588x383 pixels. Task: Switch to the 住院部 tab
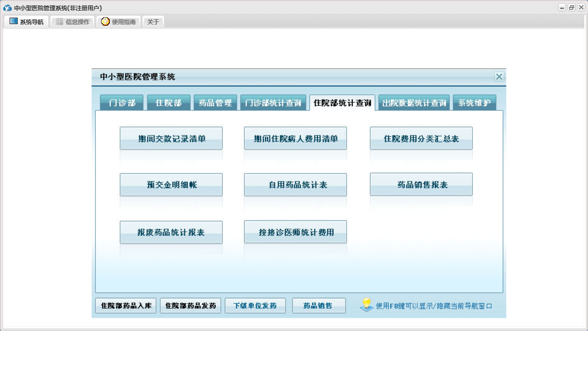pos(169,103)
